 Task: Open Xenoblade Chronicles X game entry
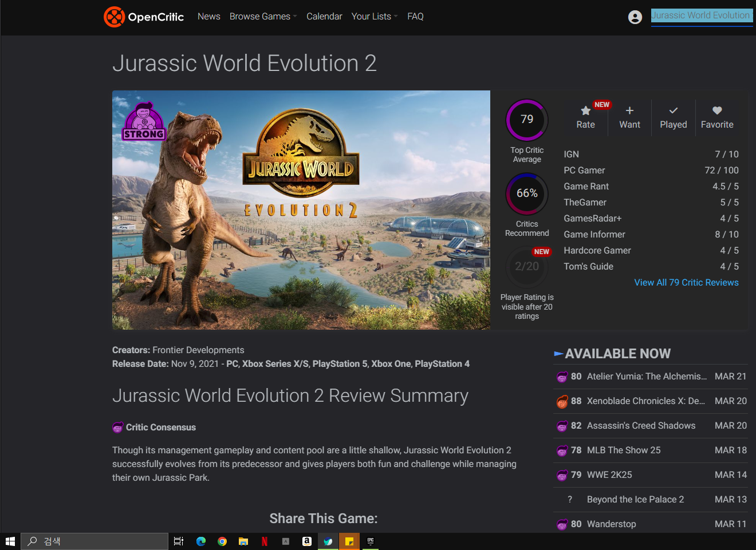click(651, 401)
